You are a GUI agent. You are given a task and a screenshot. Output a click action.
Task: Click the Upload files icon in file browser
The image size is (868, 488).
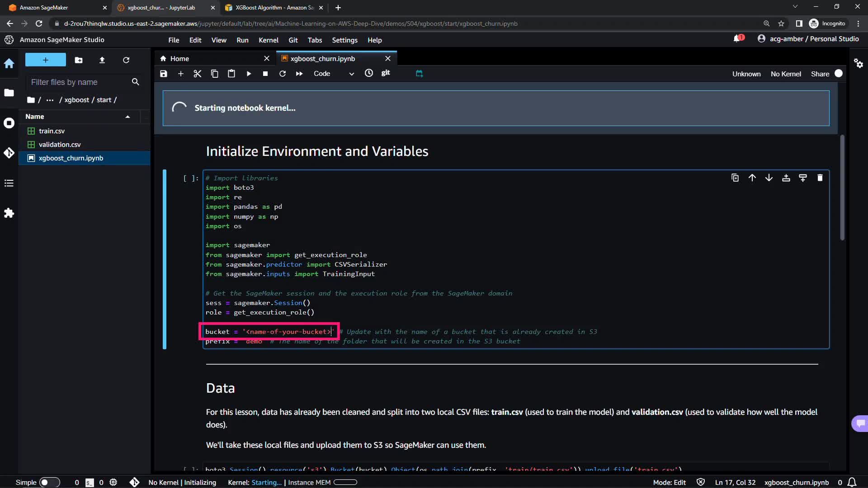click(x=102, y=60)
